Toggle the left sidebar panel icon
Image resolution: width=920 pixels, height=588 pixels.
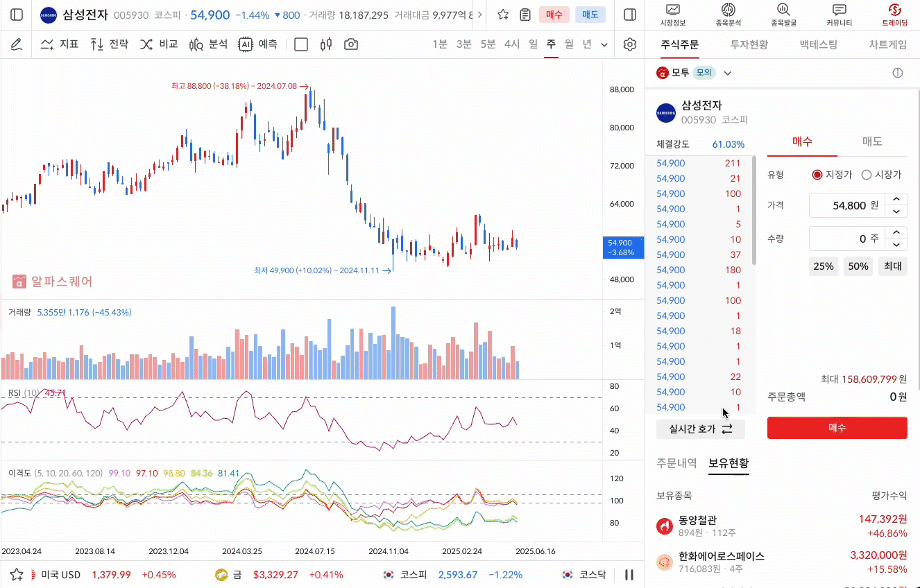17,15
